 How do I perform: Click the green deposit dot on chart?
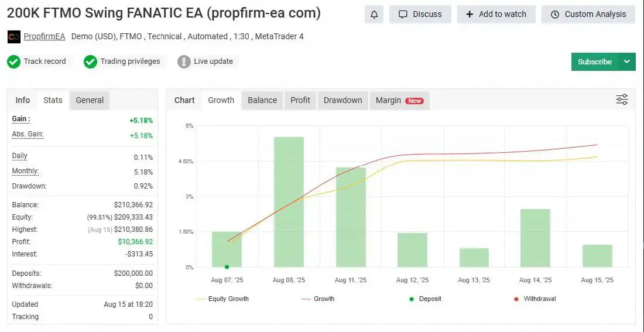(x=227, y=267)
